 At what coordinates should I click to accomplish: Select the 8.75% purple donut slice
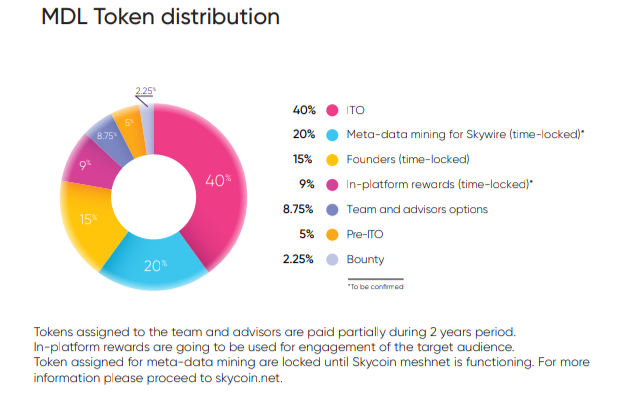tap(106, 136)
